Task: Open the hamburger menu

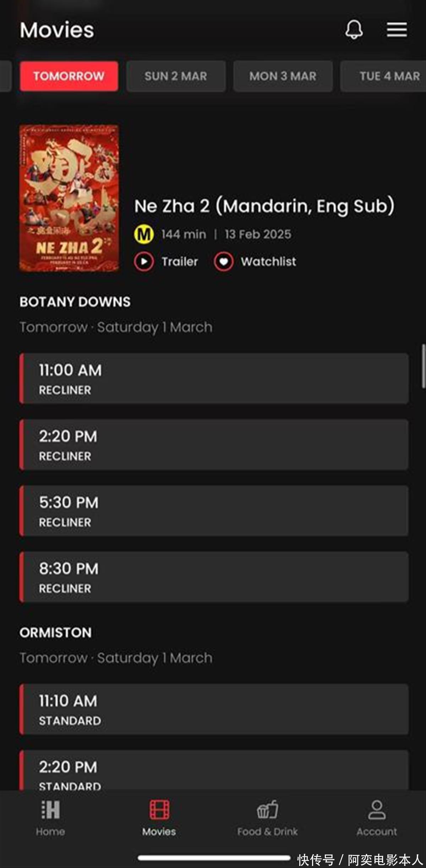Action: (397, 29)
